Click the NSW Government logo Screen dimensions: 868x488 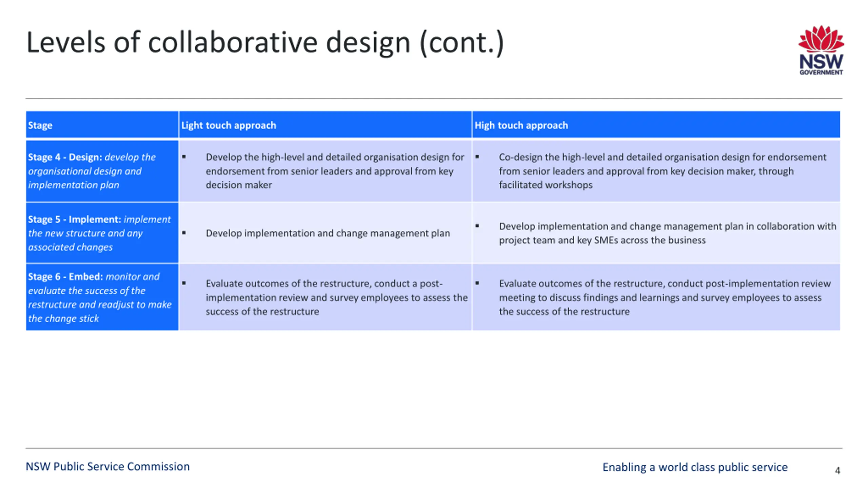(821, 50)
